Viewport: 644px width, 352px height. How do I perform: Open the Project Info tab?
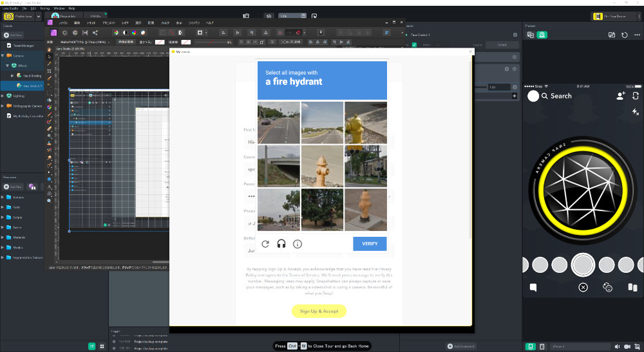tap(64, 16)
